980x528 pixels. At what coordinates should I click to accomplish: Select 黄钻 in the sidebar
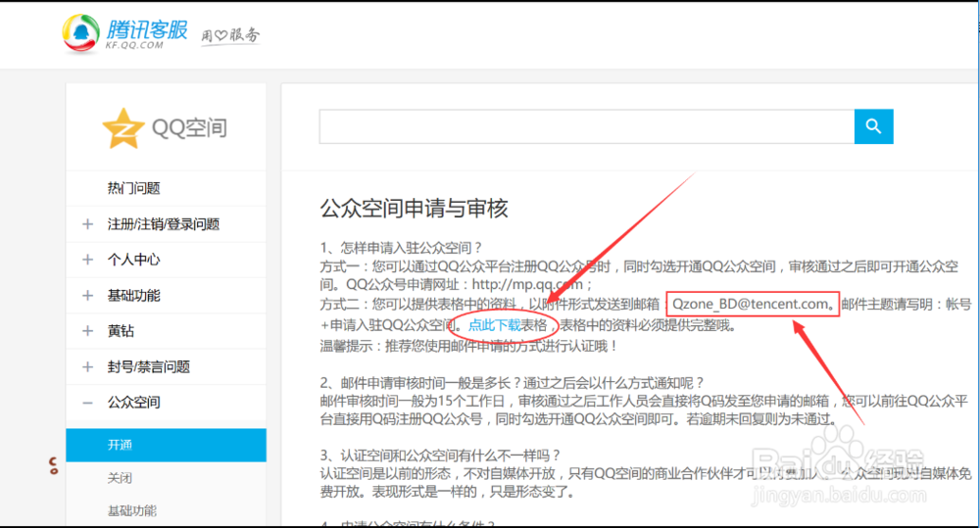[121, 330]
